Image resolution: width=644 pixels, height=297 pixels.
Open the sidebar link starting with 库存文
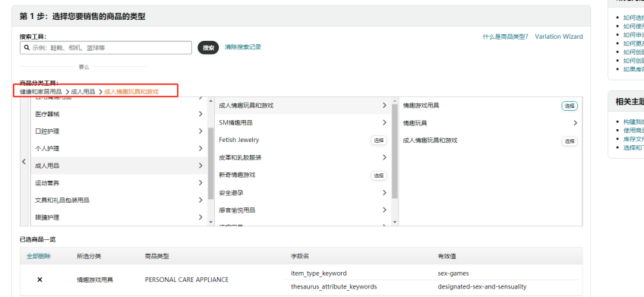[x=633, y=139]
